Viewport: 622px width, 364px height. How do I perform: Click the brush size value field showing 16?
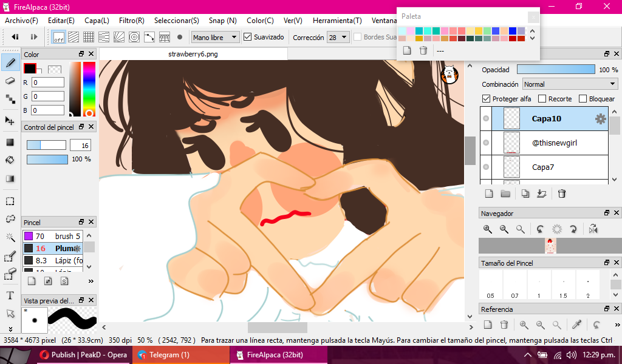coord(80,146)
